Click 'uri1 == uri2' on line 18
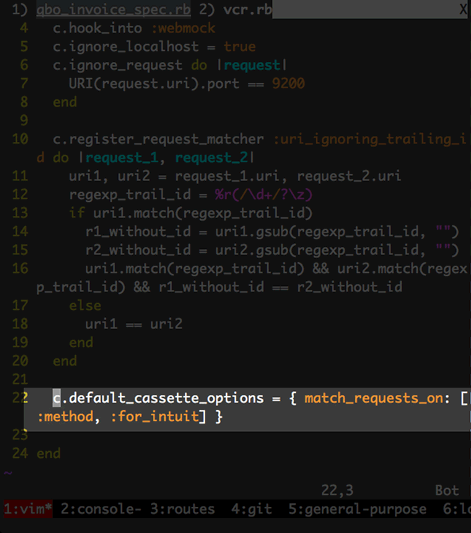The height and width of the screenshot is (533, 471). click(x=134, y=324)
